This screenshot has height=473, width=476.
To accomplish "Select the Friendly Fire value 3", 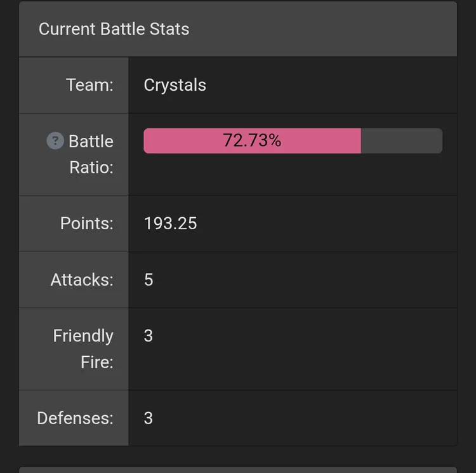I will (x=148, y=336).
